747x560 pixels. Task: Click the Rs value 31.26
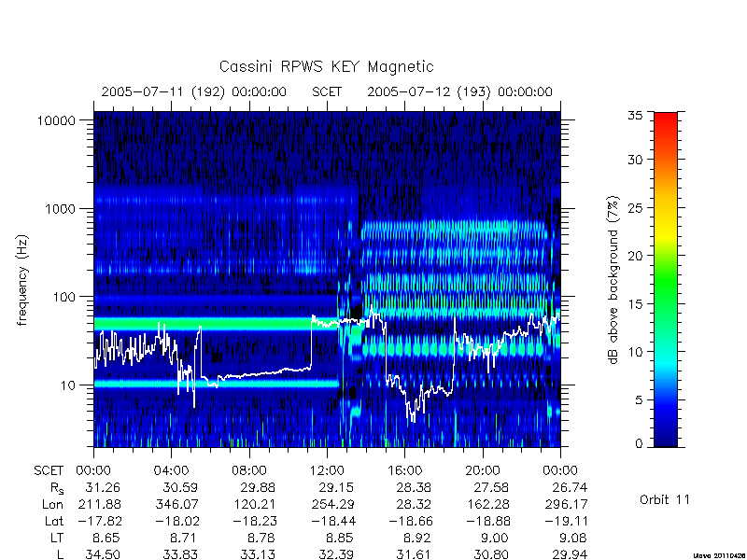(x=103, y=488)
